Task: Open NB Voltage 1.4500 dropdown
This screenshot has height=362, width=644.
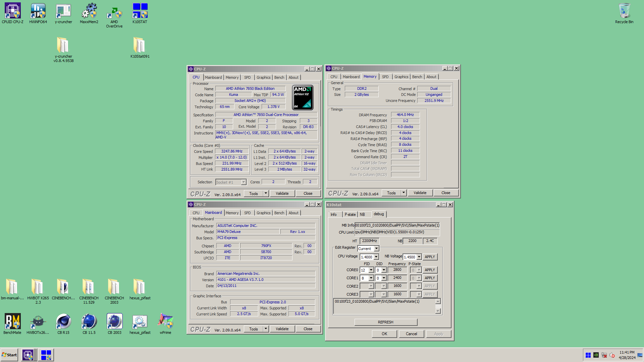Action: click(419, 257)
